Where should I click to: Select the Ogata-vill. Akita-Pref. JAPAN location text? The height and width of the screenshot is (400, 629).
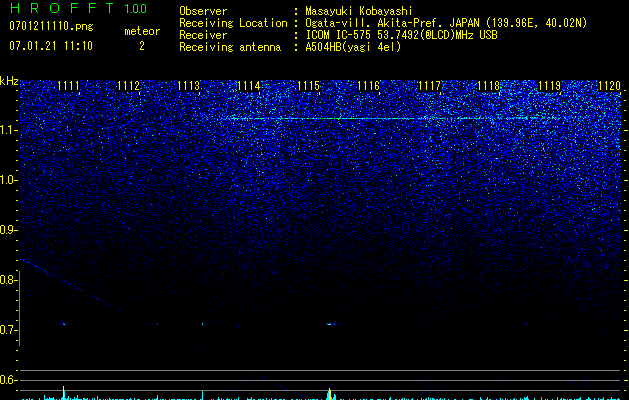pos(446,23)
